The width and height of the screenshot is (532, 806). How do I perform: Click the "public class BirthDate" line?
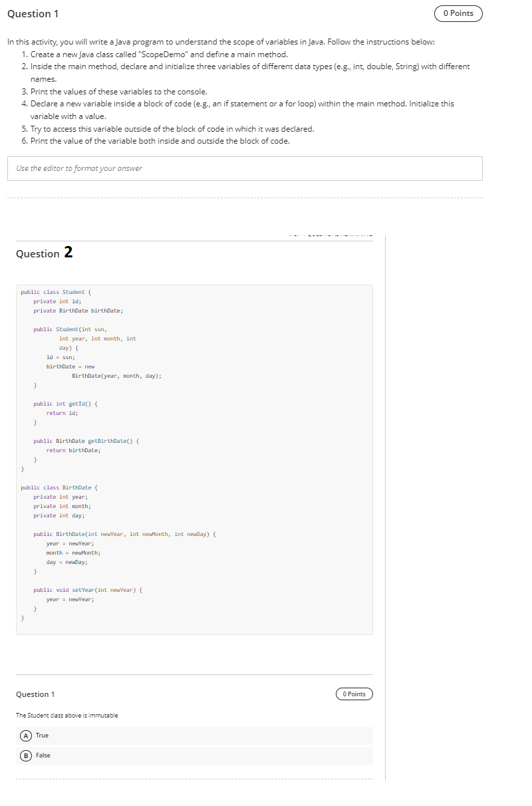tap(55, 487)
